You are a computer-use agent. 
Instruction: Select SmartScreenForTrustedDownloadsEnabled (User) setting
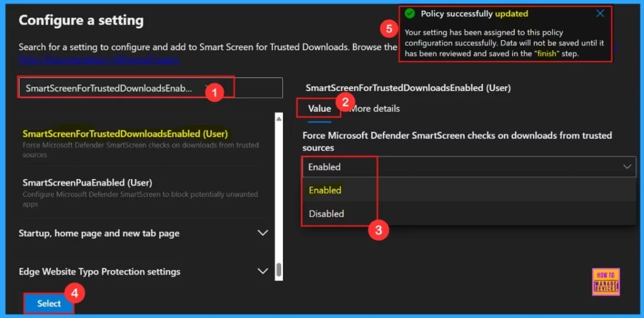click(x=142, y=145)
